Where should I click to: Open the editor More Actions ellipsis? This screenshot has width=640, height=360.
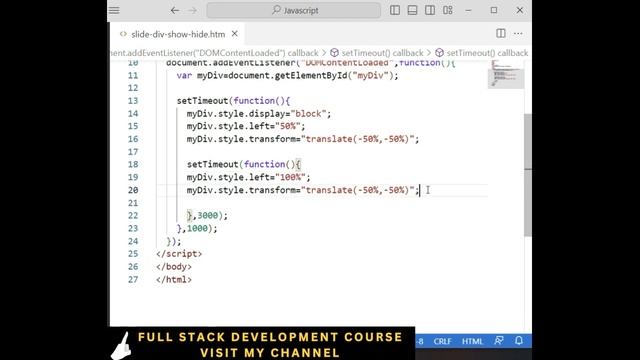[x=518, y=33]
